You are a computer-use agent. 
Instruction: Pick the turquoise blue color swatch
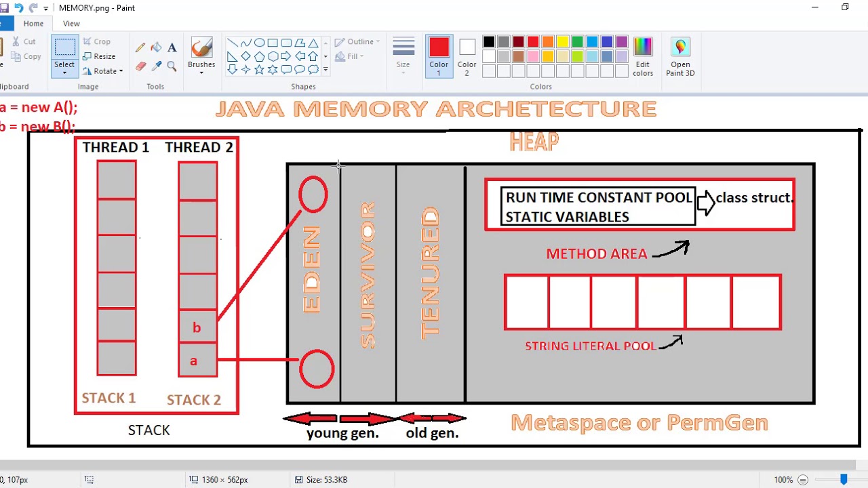coord(593,42)
